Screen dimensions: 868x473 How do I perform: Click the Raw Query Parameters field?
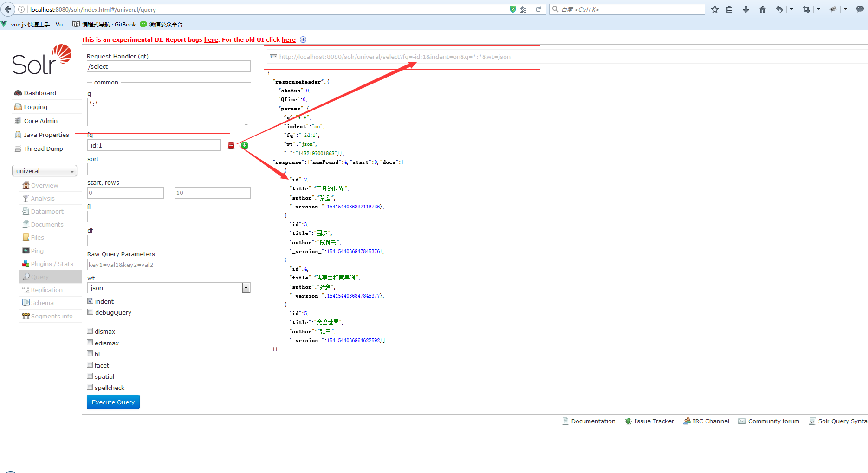(x=168, y=265)
